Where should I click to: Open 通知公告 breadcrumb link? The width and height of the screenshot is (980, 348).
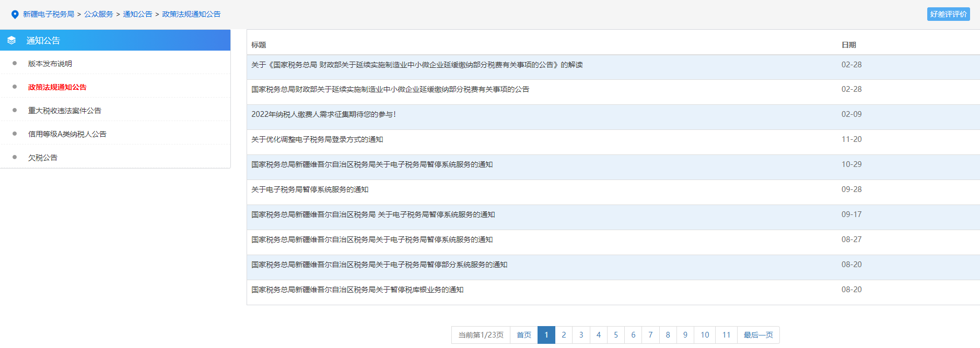tap(137, 14)
